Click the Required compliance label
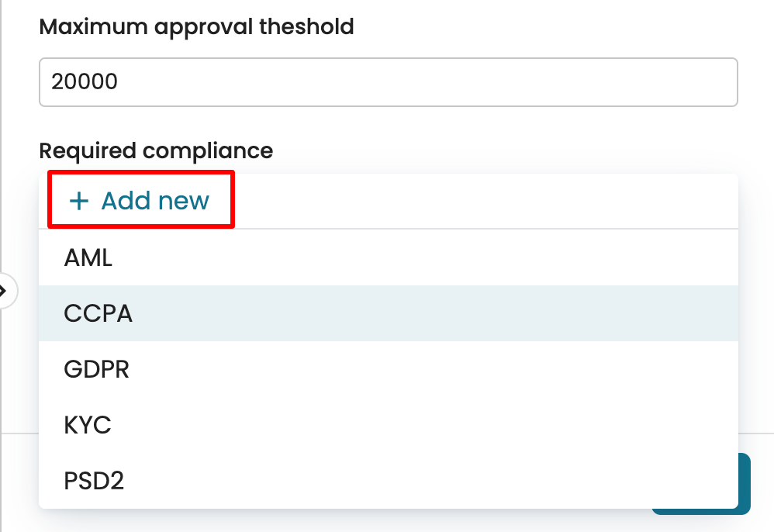This screenshot has width=774, height=532. (156, 150)
